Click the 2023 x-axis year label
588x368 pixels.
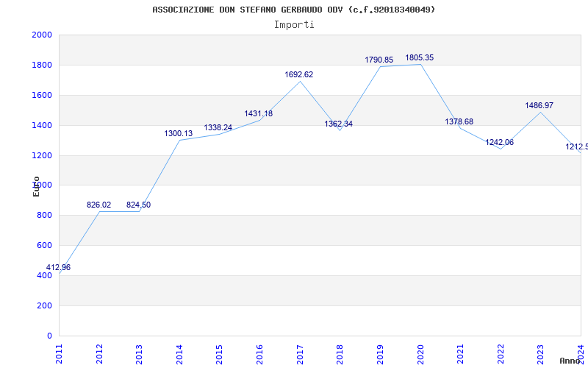tap(540, 354)
